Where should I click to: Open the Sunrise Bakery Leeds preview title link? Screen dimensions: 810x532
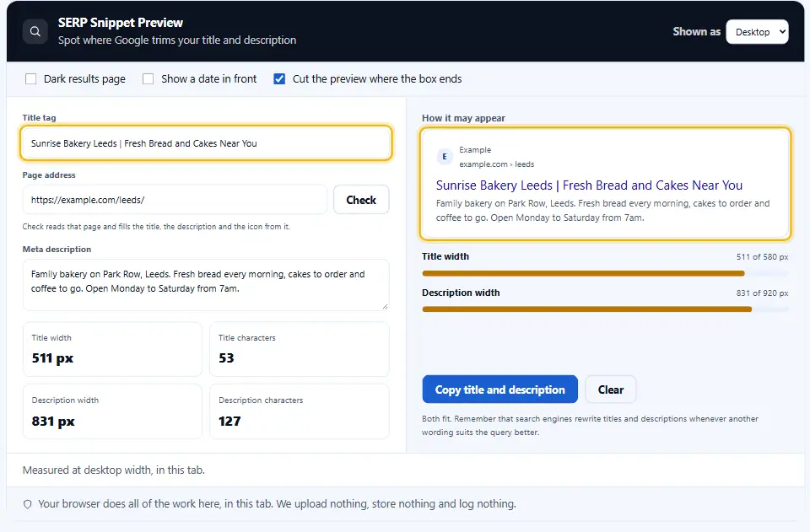point(589,185)
